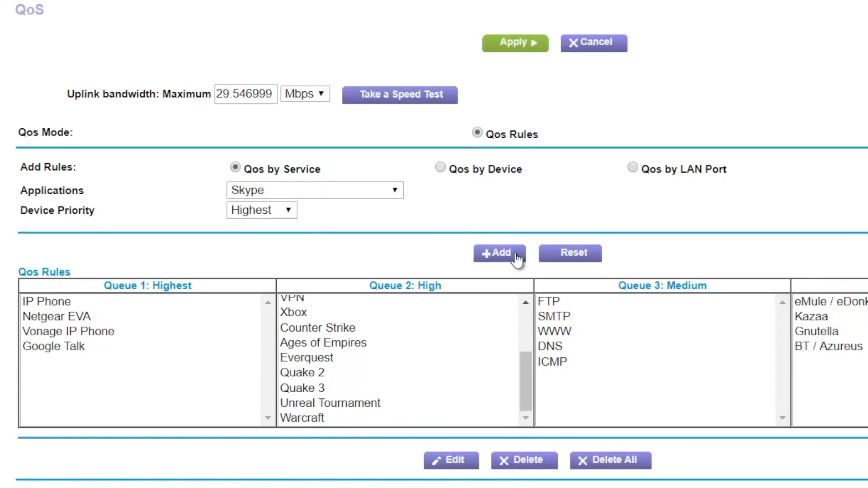Viewport: 868px width, 488px height.
Task: Select Vonage IP Phone in Queue 1
Action: pyautogui.click(x=68, y=331)
